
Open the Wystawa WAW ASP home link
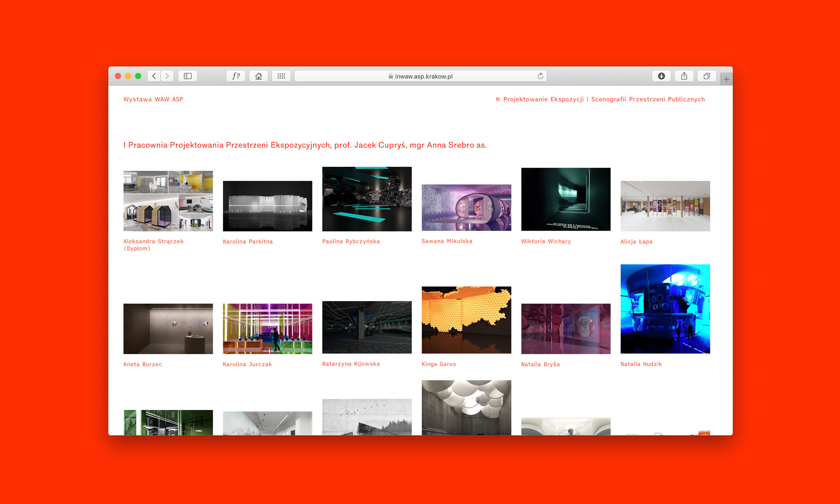click(153, 100)
